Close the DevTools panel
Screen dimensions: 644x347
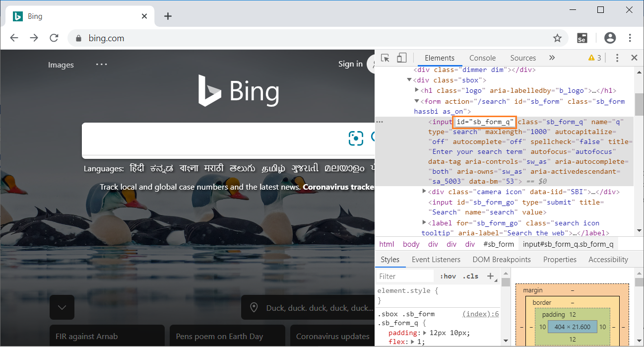(x=634, y=58)
